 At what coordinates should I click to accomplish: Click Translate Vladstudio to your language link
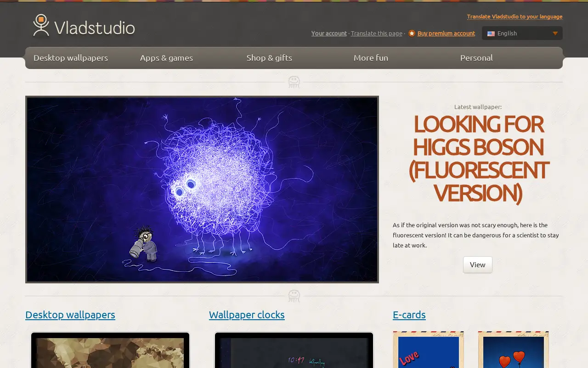click(514, 17)
